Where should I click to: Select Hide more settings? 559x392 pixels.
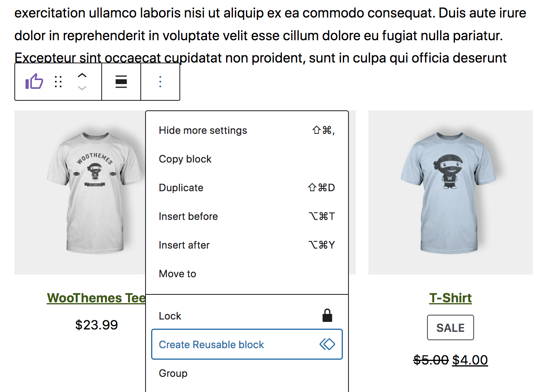click(203, 130)
